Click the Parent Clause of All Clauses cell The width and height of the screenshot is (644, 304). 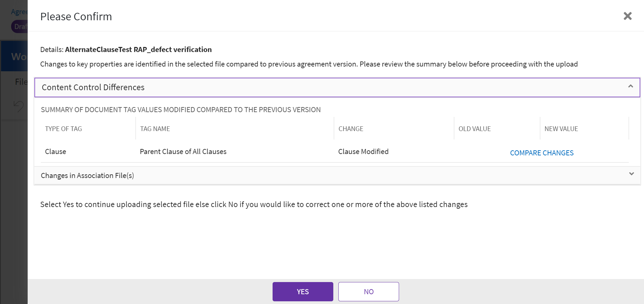tap(183, 152)
